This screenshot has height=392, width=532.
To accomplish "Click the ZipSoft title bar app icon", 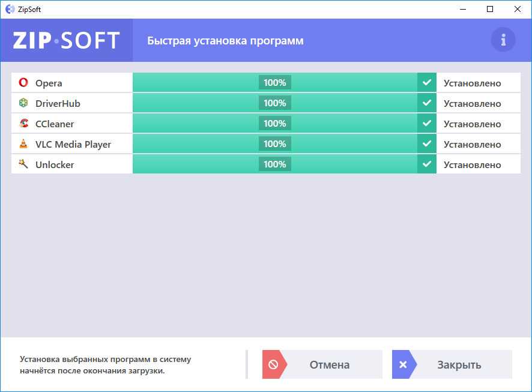I will [x=10, y=9].
